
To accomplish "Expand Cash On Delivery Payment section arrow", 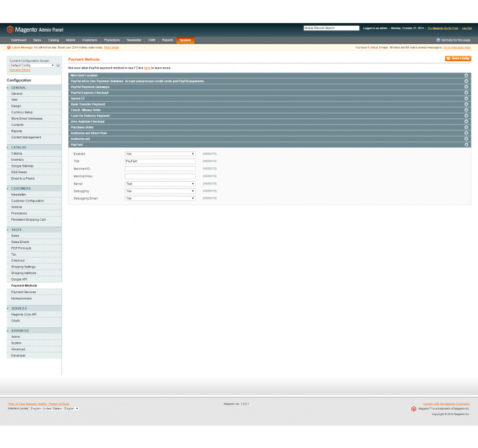I will coord(466,116).
